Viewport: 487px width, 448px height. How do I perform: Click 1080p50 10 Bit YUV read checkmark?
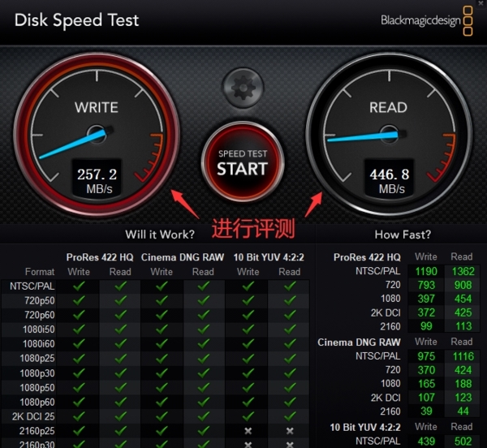(290, 387)
